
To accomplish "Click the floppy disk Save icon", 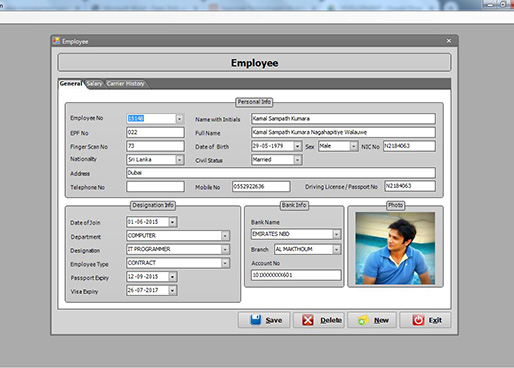I will tap(256, 320).
